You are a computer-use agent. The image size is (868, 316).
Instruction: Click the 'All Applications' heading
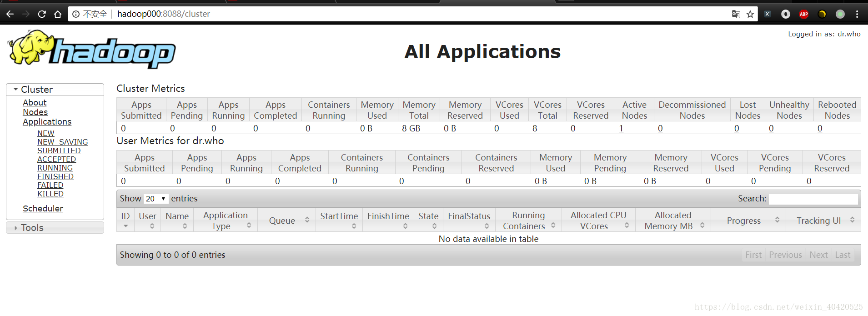click(482, 51)
